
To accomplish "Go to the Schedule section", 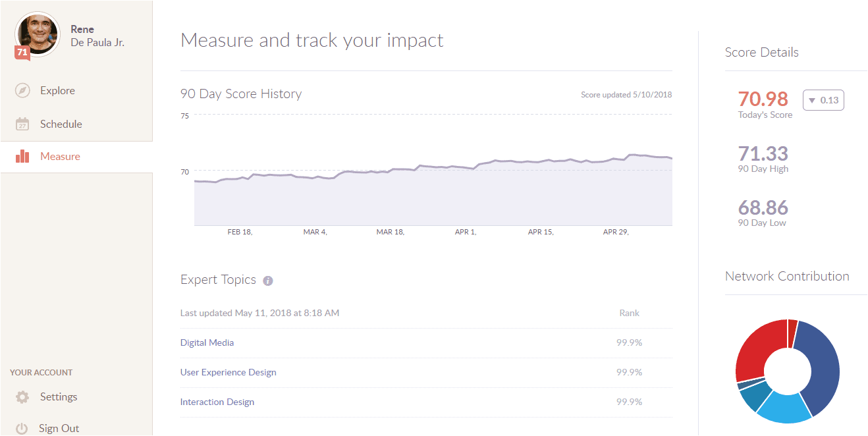I will point(61,124).
